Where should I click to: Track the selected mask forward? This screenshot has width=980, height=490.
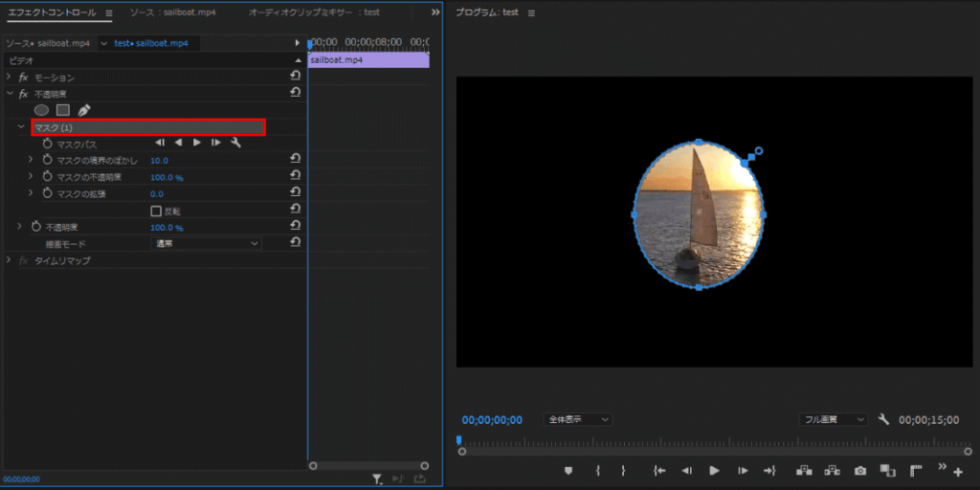(197, 143)
